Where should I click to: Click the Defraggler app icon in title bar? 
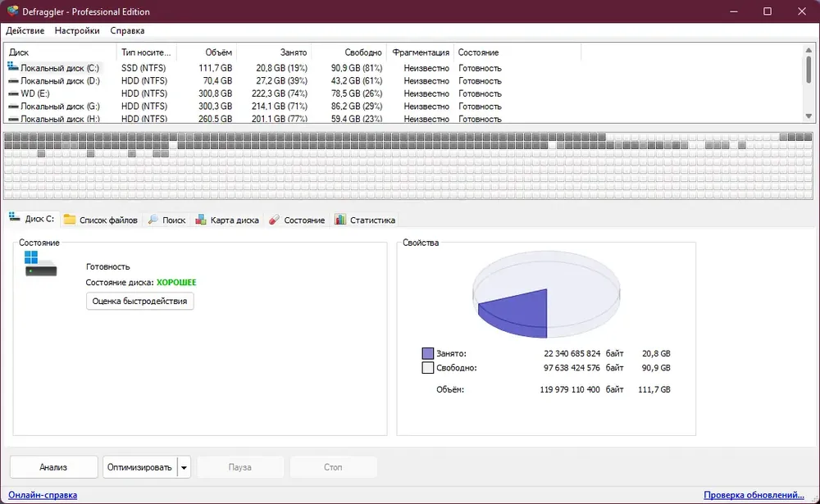click(x=12, y=11)
